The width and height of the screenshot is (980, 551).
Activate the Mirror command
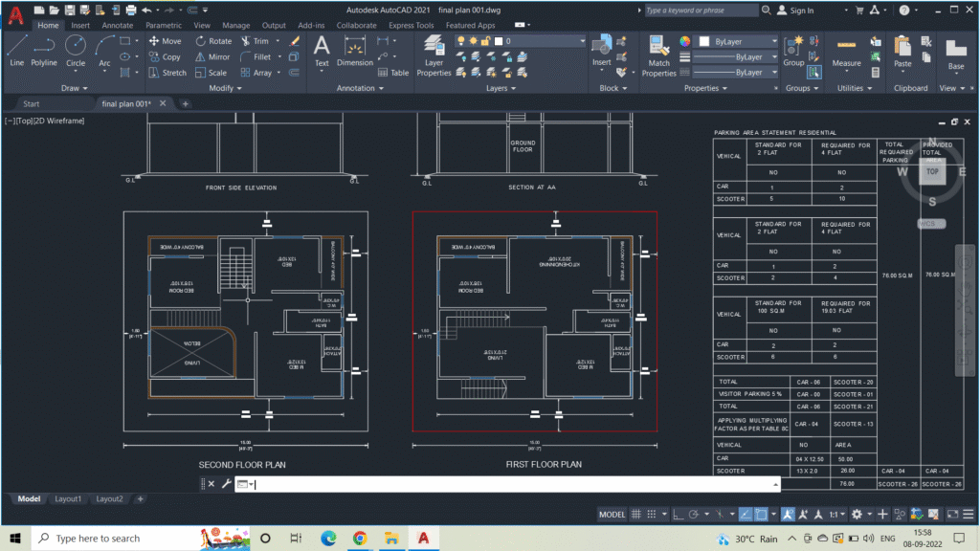click(x=212, y=56)
